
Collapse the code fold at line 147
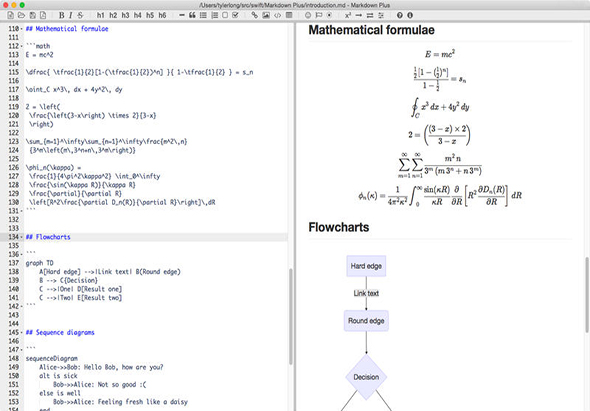pyautogui.click(x=21, y=350)
